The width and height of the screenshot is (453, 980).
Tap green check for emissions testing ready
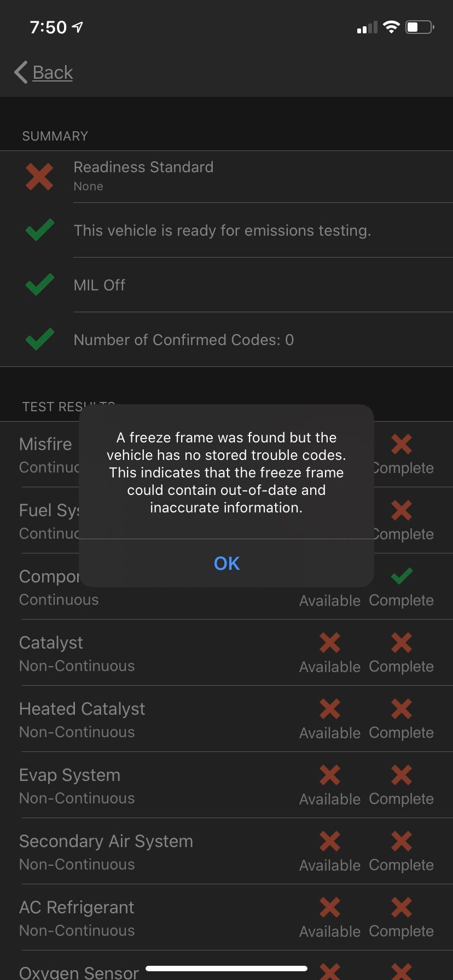coord(39,230)
